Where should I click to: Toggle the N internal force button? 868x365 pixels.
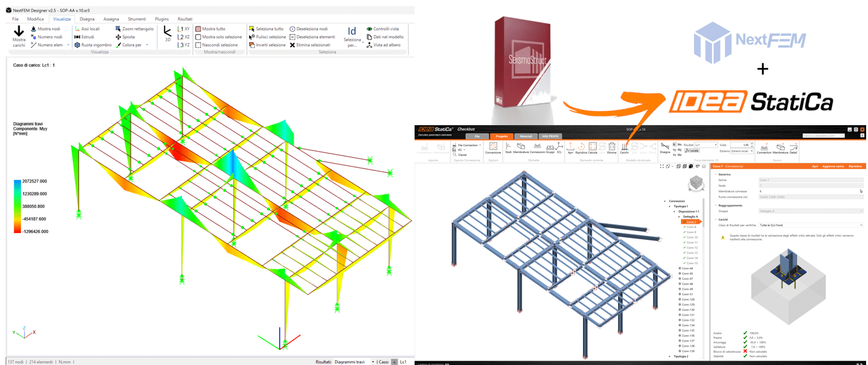pyautogui.click(x=674, y=144)
